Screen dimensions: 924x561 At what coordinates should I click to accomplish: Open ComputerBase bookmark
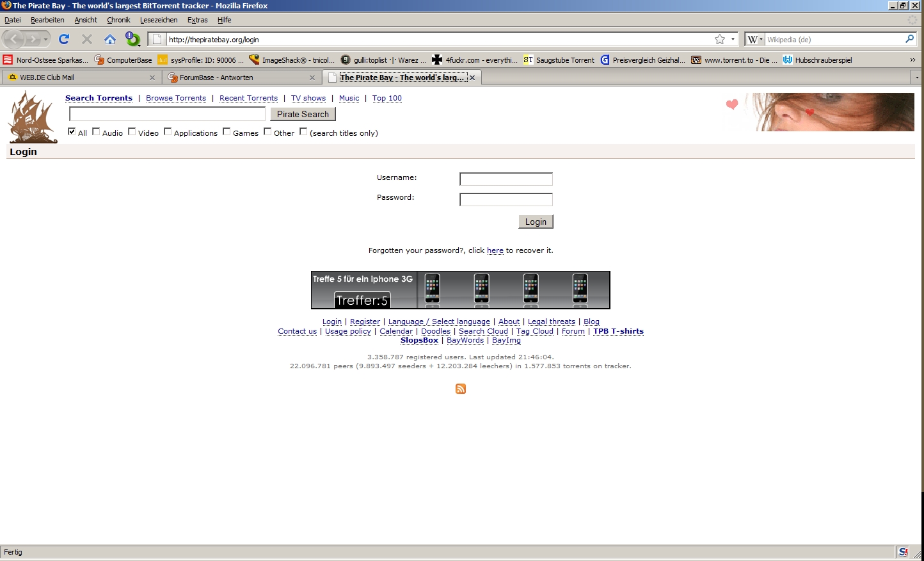click(123, 60)
